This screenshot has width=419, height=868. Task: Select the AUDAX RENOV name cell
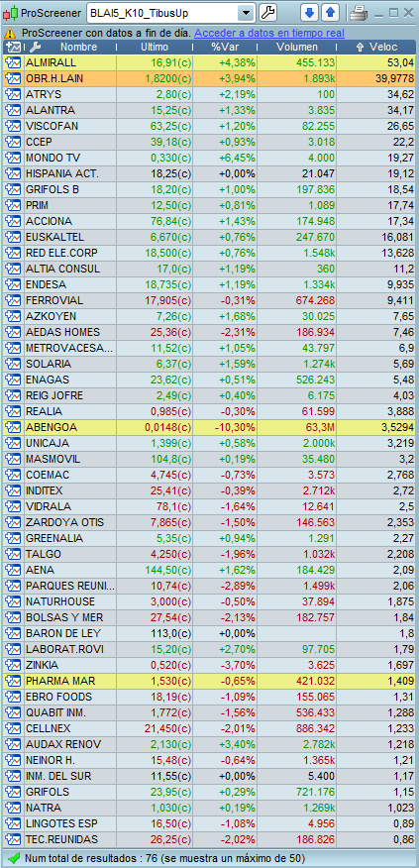[69, 744]
